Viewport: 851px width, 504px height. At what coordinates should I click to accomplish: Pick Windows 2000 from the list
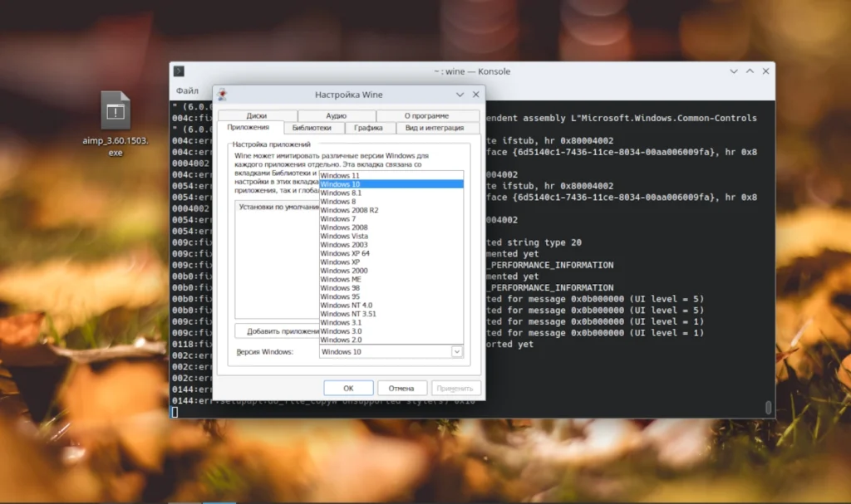pos(391,271)
